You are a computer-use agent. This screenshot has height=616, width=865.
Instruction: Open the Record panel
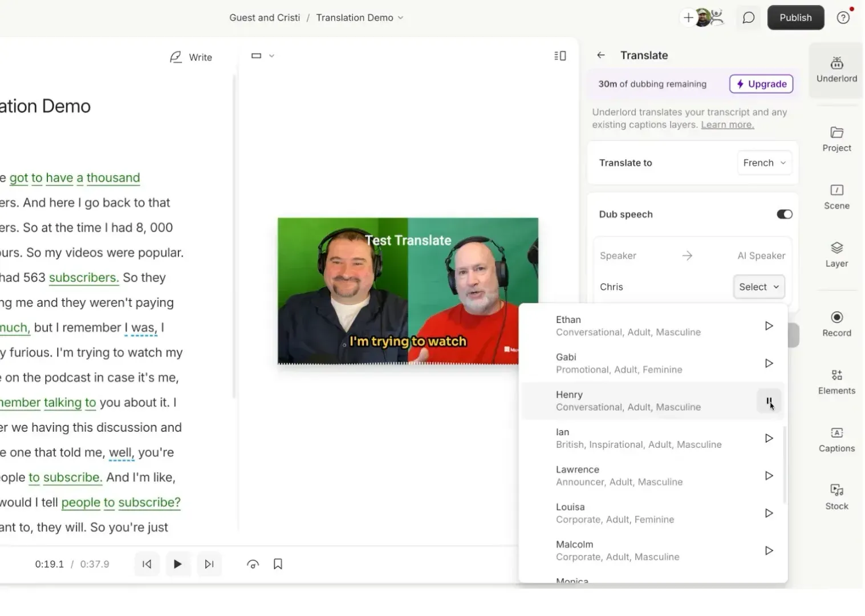pyautogui.click(x=836, y=324)
